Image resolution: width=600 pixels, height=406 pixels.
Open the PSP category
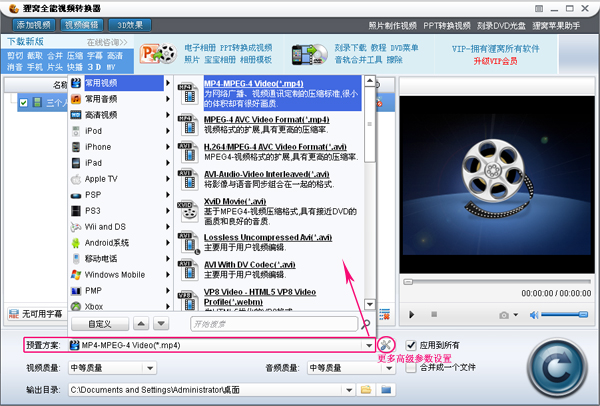pyautogui.click(x=120, y=195)
